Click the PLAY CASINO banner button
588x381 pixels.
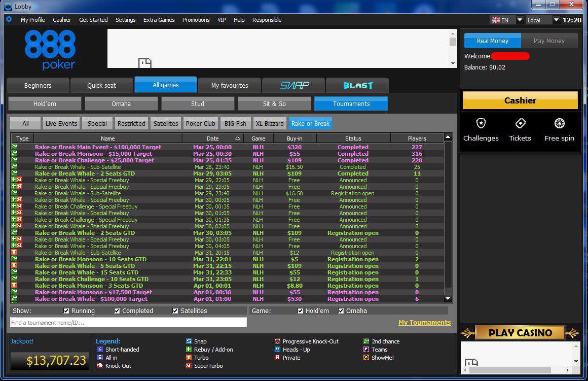(x=520, y=333)
